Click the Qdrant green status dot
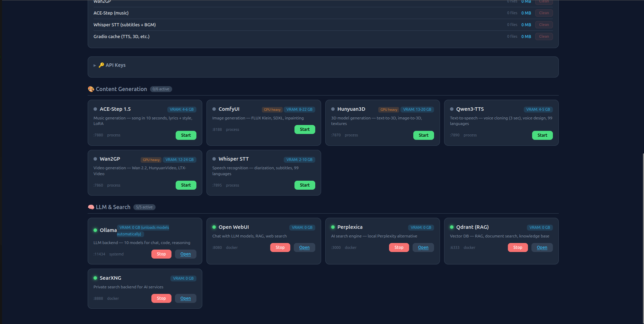Image resolution: width=644 pixels, height=324 pixels. tap(452, 227)
